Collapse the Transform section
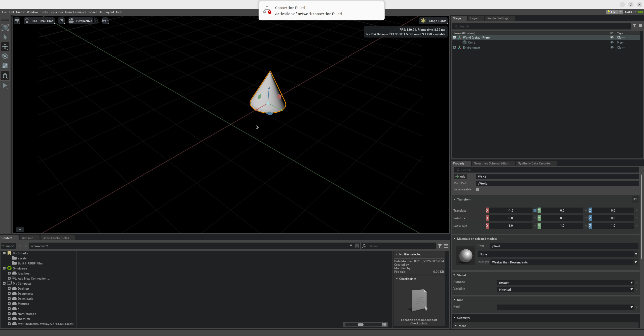This screenshot has width=644, height=336. pyautogui.click(x=454, y=199)
